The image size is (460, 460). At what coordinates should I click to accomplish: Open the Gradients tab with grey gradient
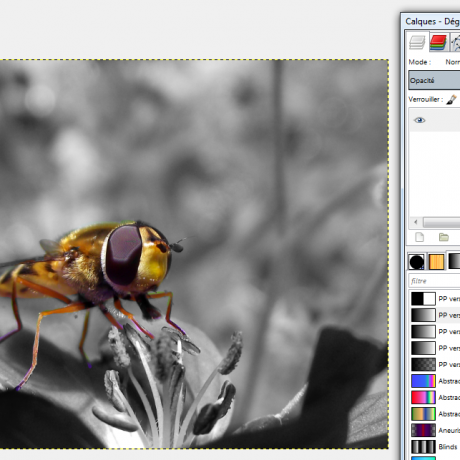454,261
